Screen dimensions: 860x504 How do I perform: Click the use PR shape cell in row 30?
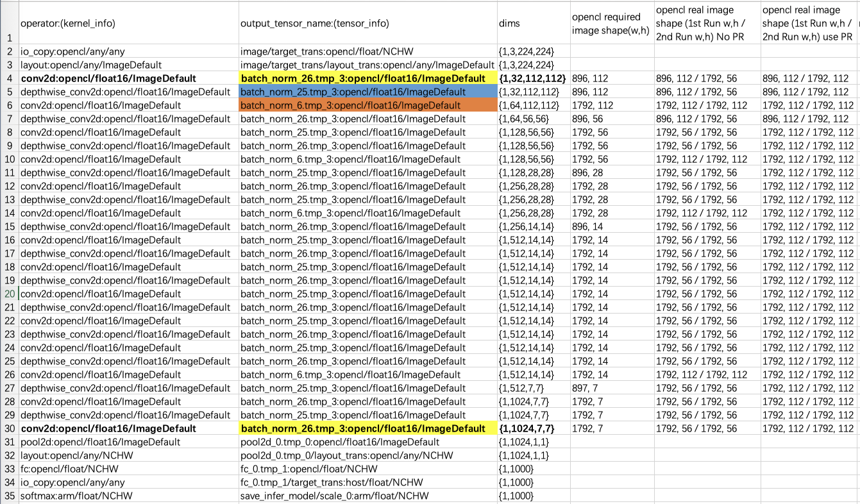(x=808, y=428)
